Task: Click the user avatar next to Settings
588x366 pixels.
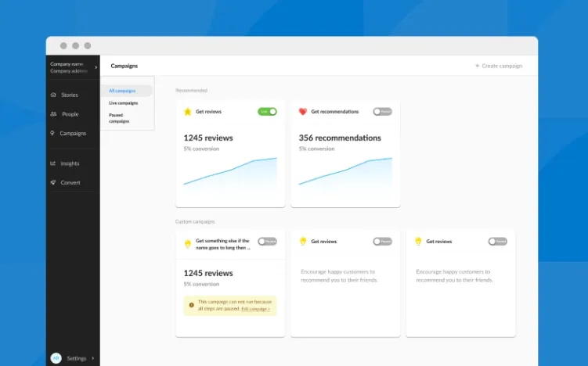Action: tap(56, 358)
